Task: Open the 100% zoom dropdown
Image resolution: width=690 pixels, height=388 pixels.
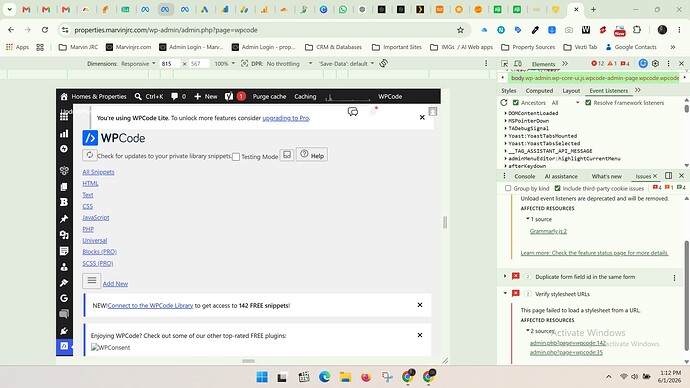Action: tap(224, 64)
